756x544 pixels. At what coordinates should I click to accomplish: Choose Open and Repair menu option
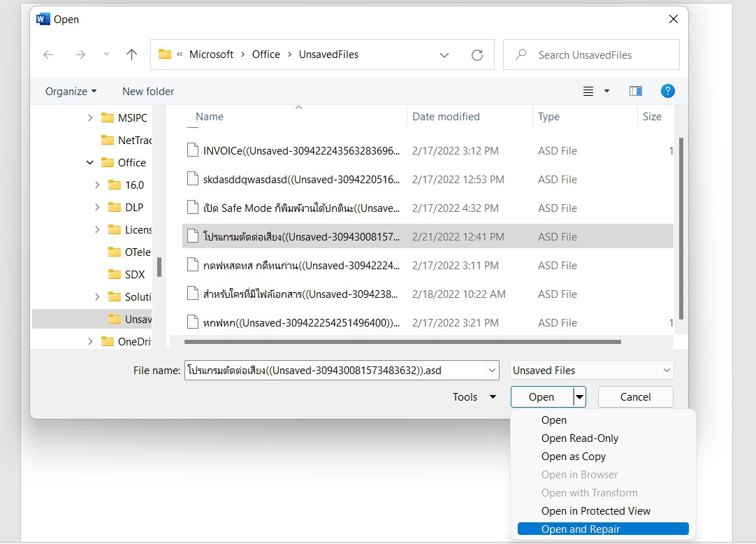click(580, 529)
